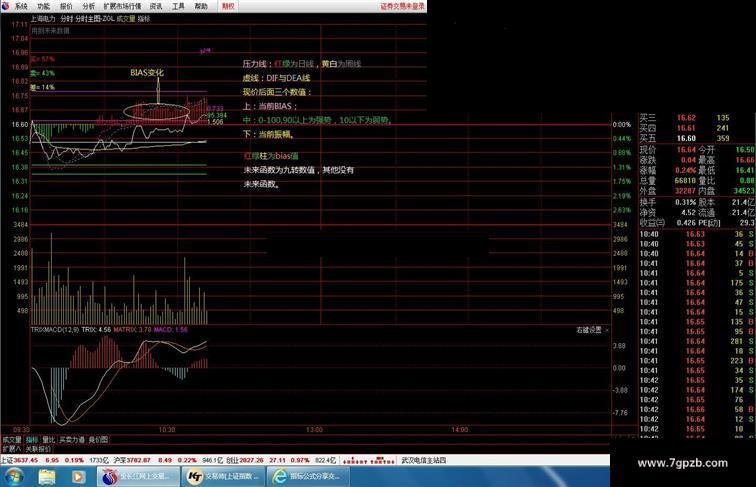Select the 量比 tab below the chart
756x487 pixels.
click(x=49, y=440)
